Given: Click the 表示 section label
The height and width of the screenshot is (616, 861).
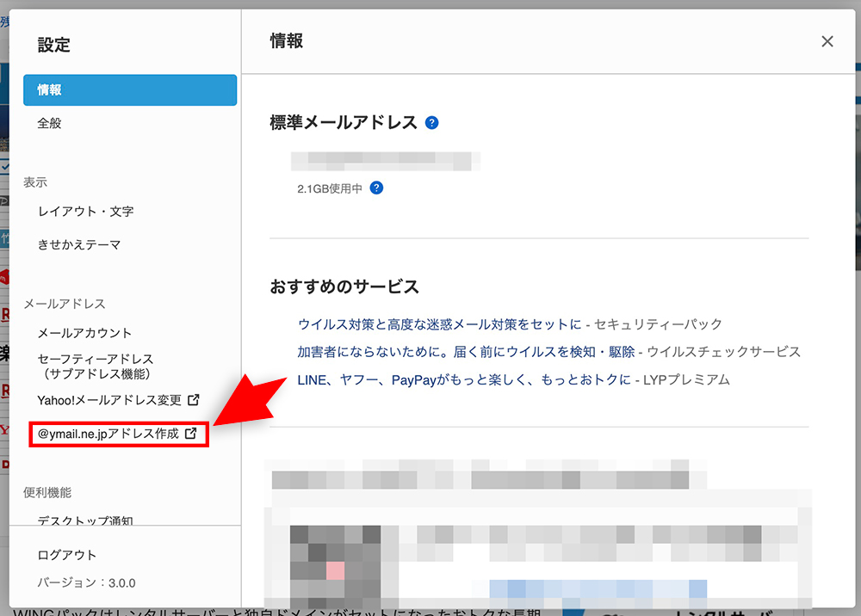Looking at the screenshot, I should [x=35, y=182].
